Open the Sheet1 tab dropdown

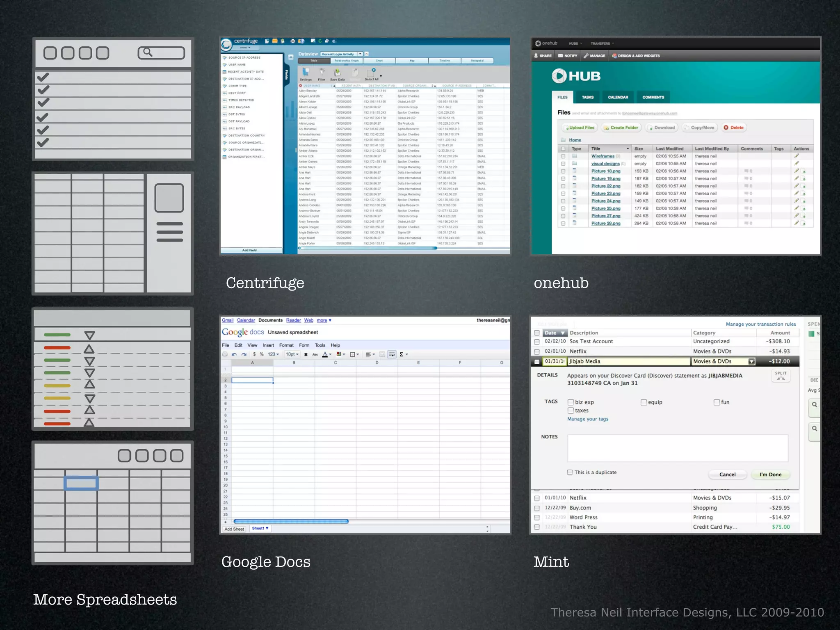pyautogui.click(x=260, y=528)
